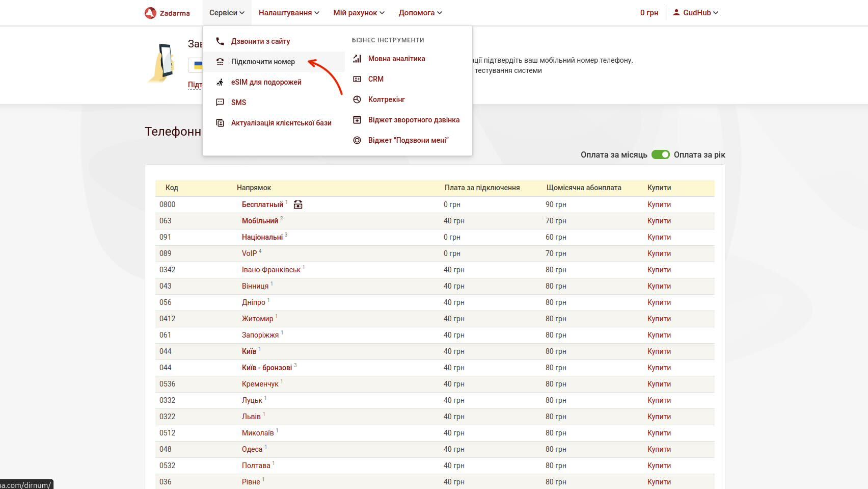Click the phone icon next to Бесплатный
The width and height of the screenshot is (868, 489).
[x=298, y=204]
